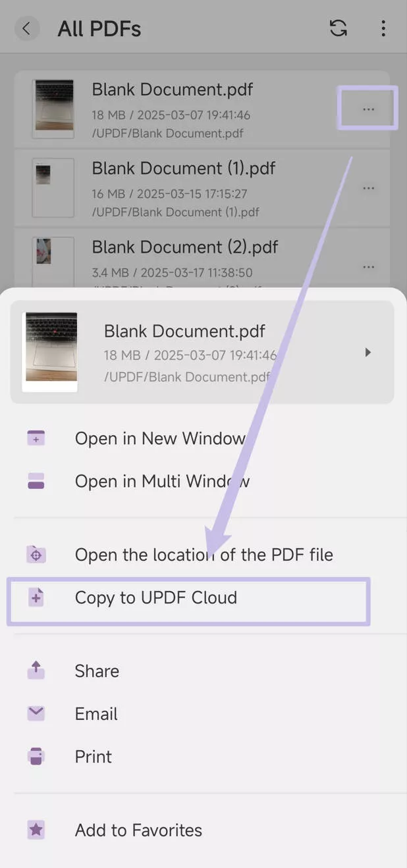
Task: Open Blank Document (1).pdf title in list
Action: (x=184, y=168)
